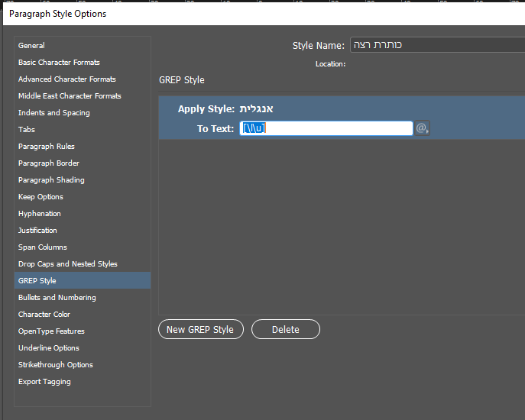This screenshot has width=525, height=420.
Task: Open Paragraph Shading section
Action: coord(83,179)
